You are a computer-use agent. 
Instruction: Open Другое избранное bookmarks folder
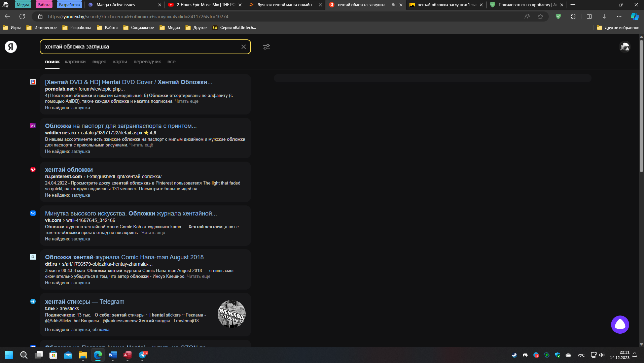[x=618, y=28]
